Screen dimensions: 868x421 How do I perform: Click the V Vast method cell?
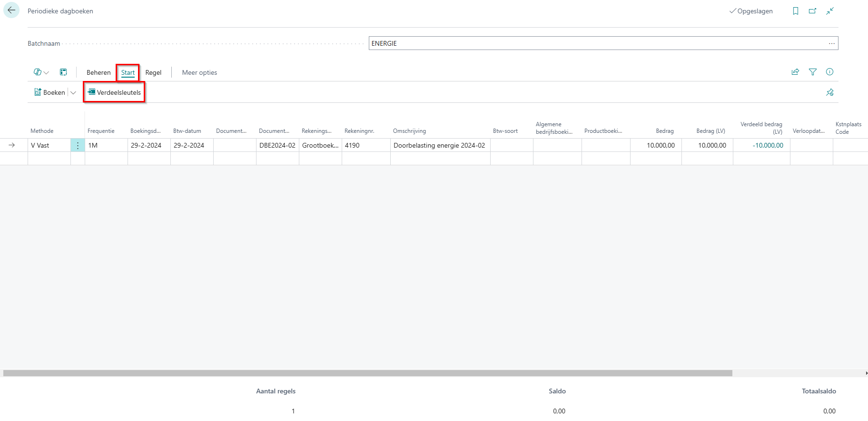click(49, 145)
